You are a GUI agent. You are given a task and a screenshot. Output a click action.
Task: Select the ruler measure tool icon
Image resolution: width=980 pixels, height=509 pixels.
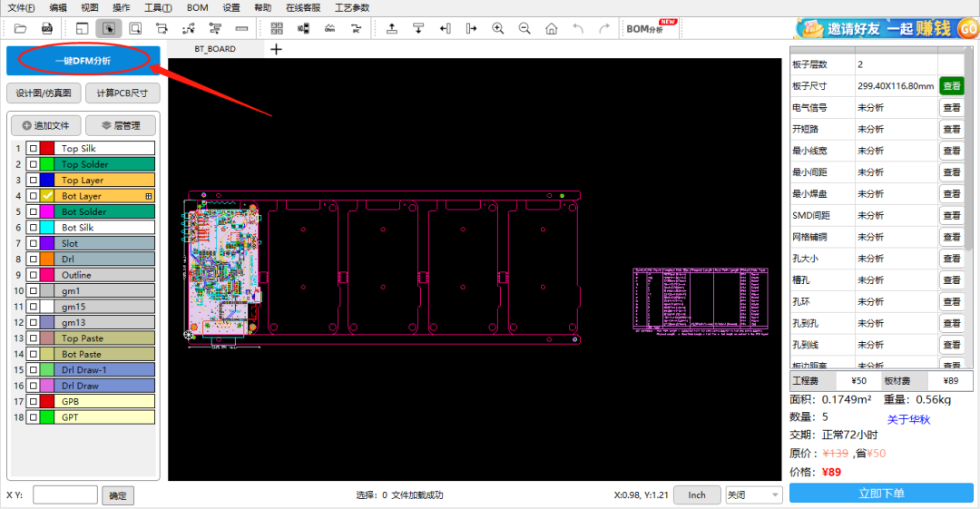pyautogui.click(x=241, y=29)
